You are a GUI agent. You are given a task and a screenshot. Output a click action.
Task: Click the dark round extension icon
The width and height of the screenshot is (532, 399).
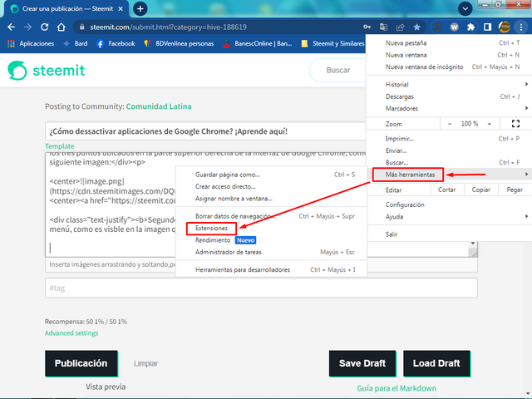pos(438,27)
